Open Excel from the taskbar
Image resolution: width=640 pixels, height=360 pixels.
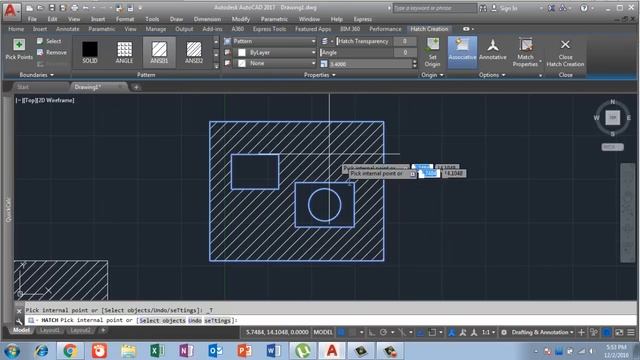coord(158,351)
